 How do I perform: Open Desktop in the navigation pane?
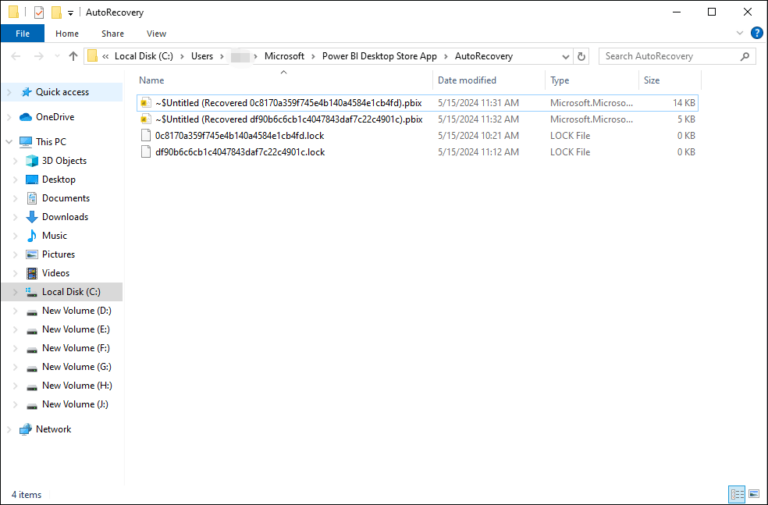pyautogui.click(x=59, y=179)
